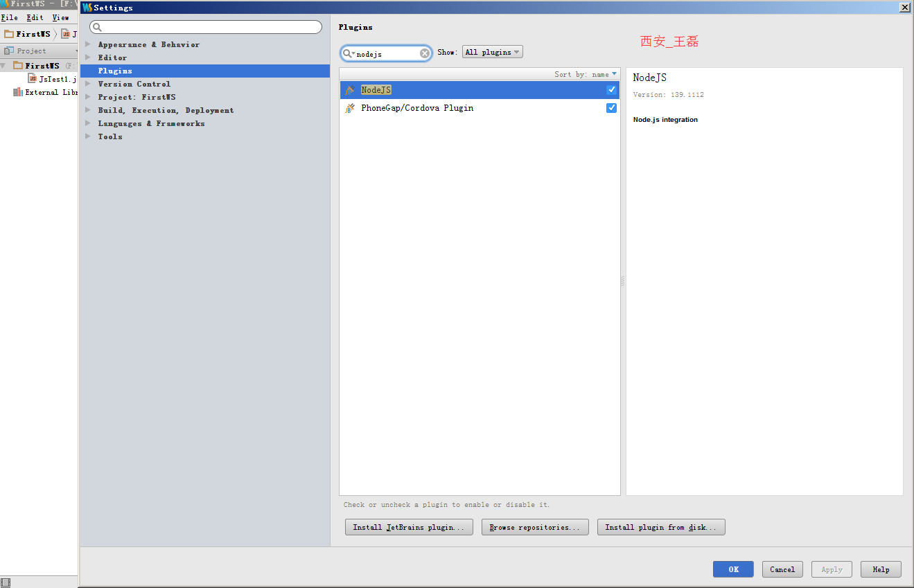Disable the PhoneGap/Cordova Plugin checkbox
This screenshot has width=914, height=588.
[611, 107]
